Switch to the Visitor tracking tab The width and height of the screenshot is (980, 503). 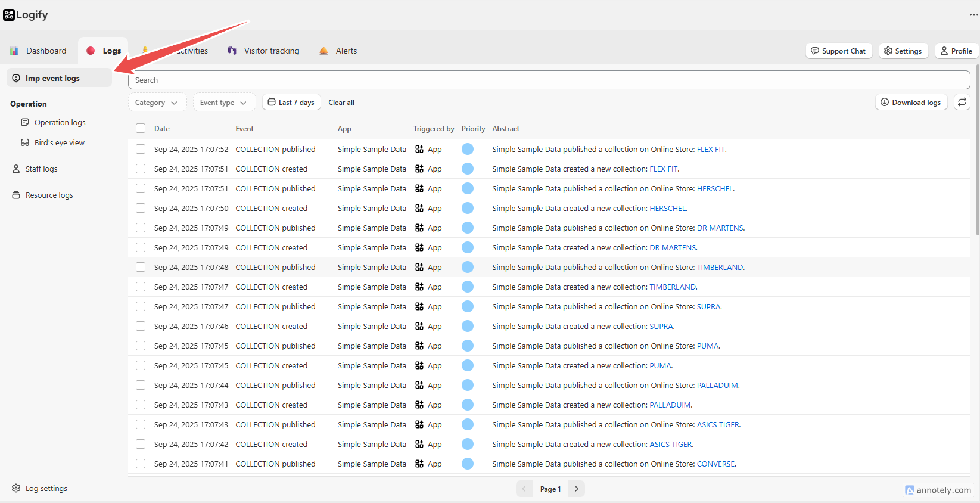click(264, 51)
